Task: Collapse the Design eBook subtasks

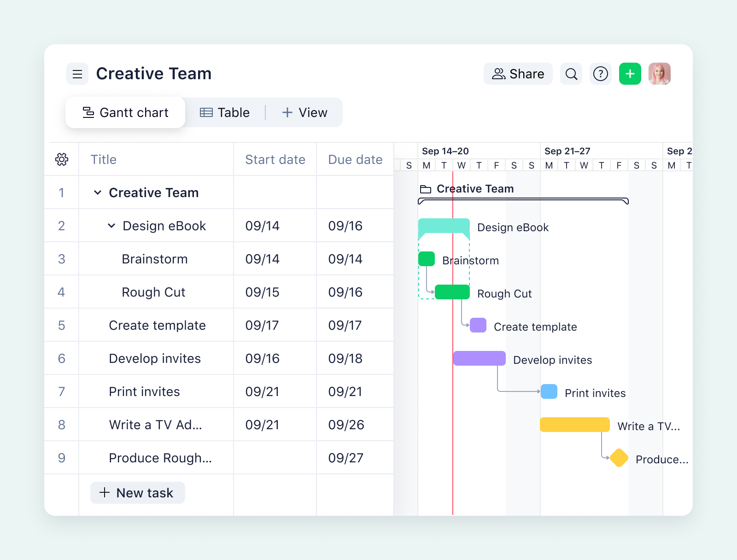Action: point(111,226)
